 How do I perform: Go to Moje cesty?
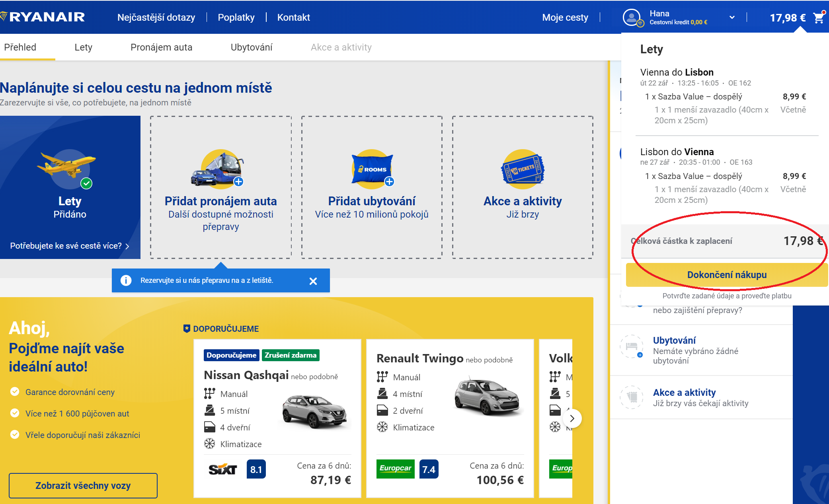coord(565,18)
